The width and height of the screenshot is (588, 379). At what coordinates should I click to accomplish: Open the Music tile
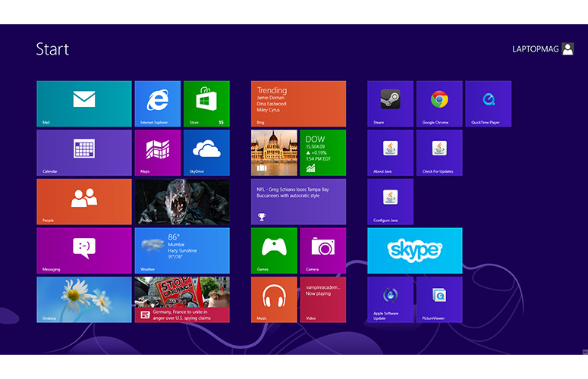(274, 299)
